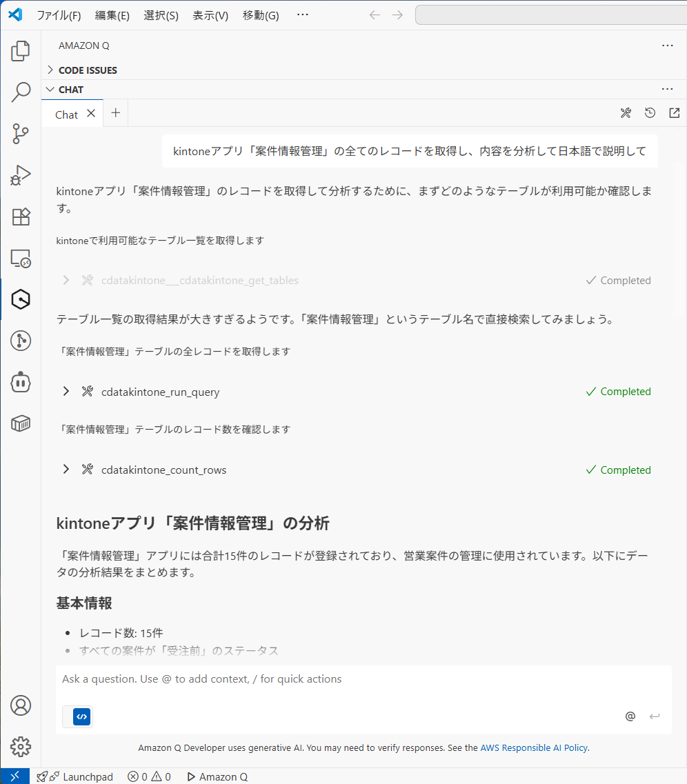Screen dimensions: 687x784
Task: Open the robot-face chat icon view
Action: (x=21, y=383)
